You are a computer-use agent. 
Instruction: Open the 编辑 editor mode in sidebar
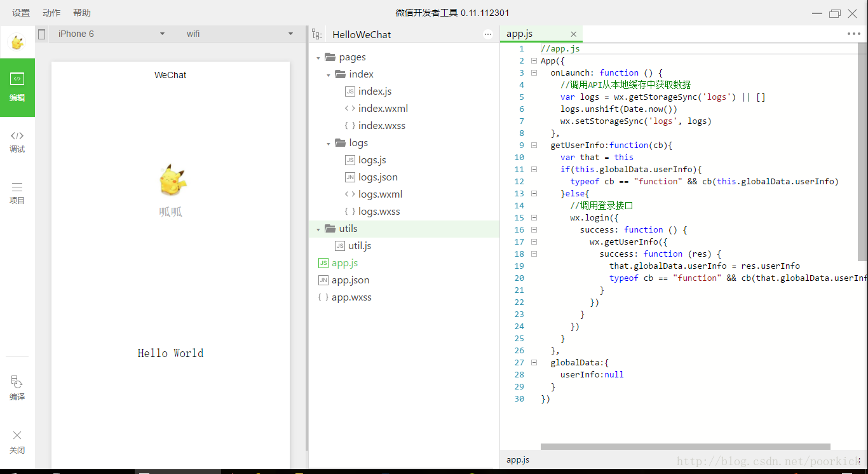17,88
